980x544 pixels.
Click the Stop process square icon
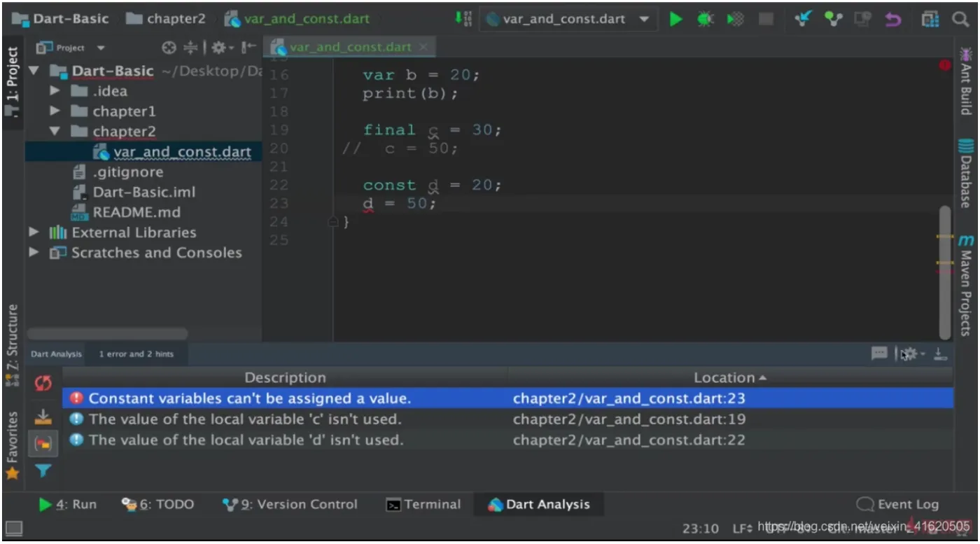pos(766,20)
